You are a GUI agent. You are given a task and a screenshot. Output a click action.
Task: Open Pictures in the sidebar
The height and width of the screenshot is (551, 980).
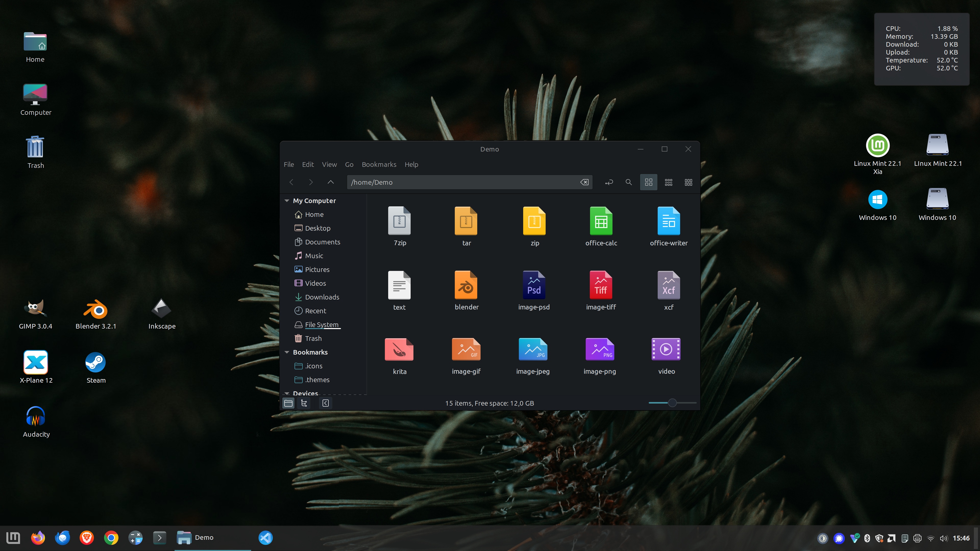pyautogui.click(x=312, y=270)
